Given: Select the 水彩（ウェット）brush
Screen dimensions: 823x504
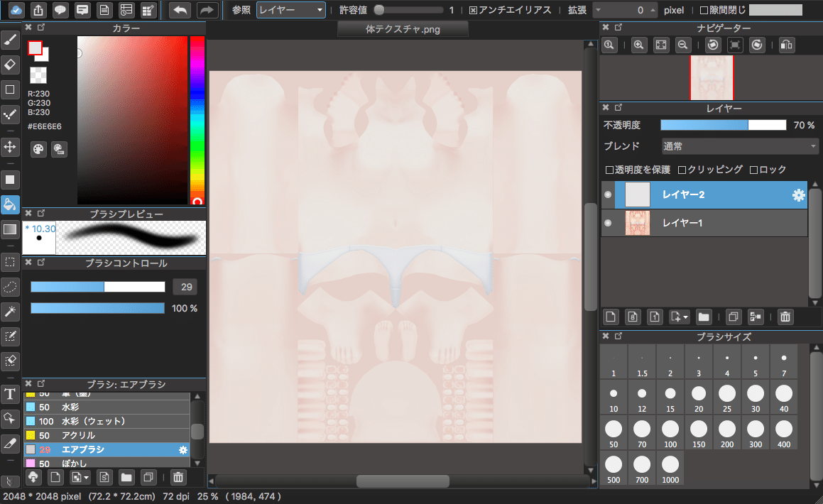Looking at the screenshot, I should [x=107, y=421].
